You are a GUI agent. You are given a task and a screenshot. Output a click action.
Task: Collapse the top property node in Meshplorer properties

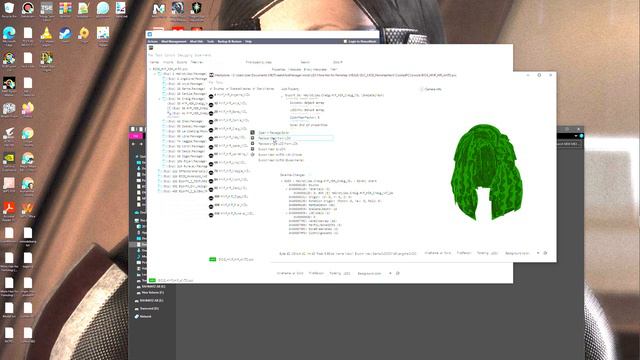point(282,96)
